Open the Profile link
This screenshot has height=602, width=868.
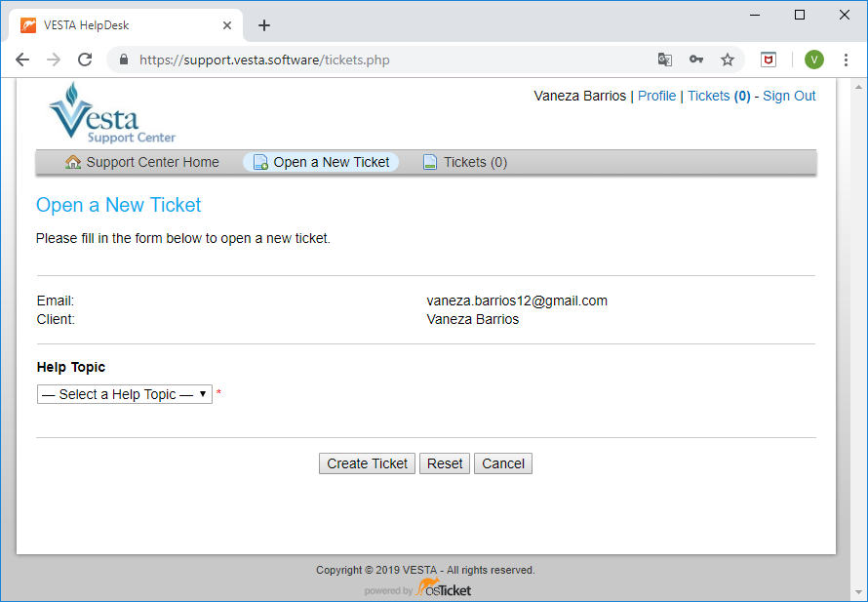(x=656, y=96)
